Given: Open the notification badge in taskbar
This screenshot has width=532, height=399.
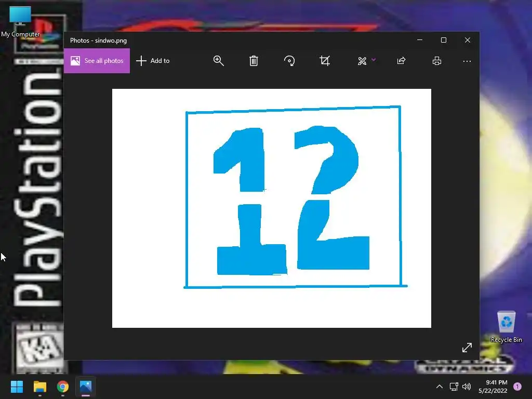Looking at the screenshot, I should point(517,387).
